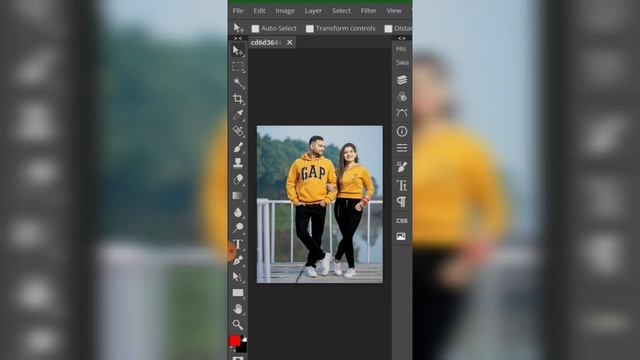This screenshot has height=360, width=640.
Task: Open the Paths panel icon
Action: click(x=402, y=113)
